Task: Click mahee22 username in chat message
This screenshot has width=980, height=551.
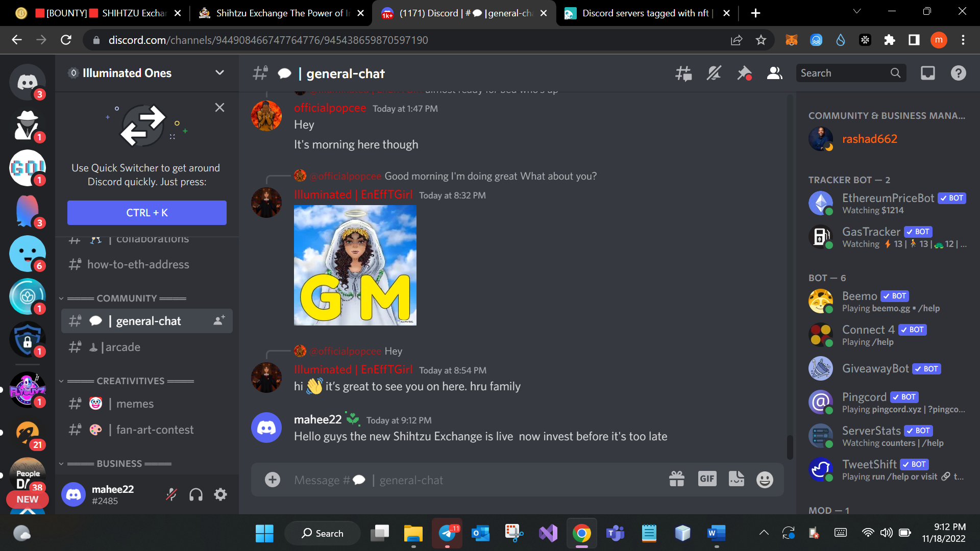Action: [317, 419]
